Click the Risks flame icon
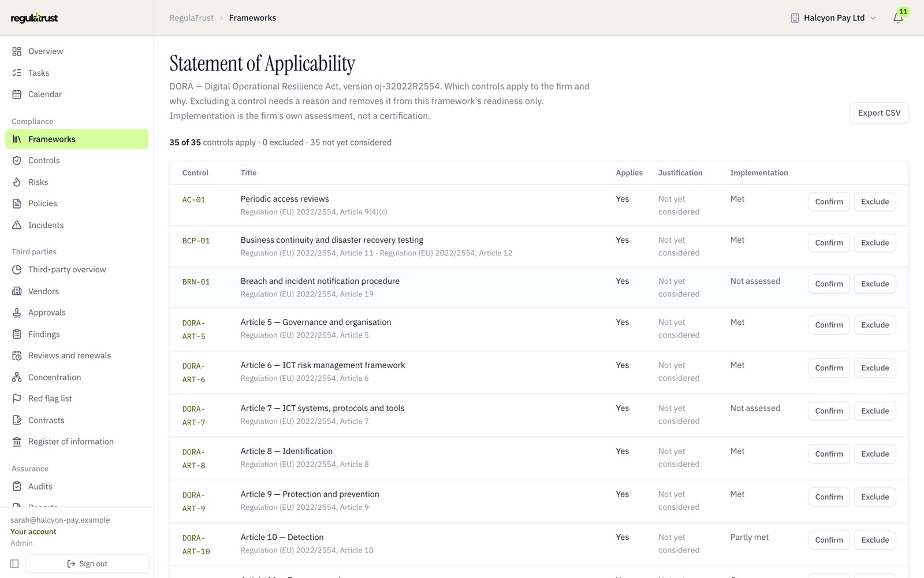Image resolution: width=924 pixels, height=578 pixels. pos(17,182)
